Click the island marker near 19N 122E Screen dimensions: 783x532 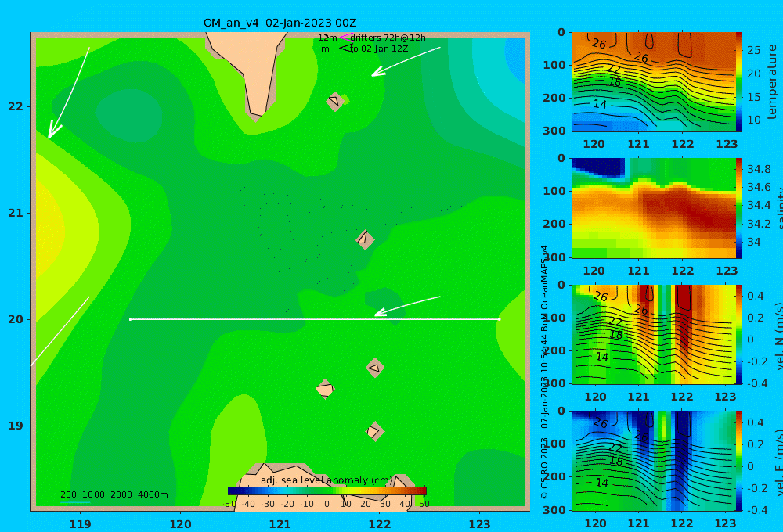pyautogui.click(x=374, y=431)
